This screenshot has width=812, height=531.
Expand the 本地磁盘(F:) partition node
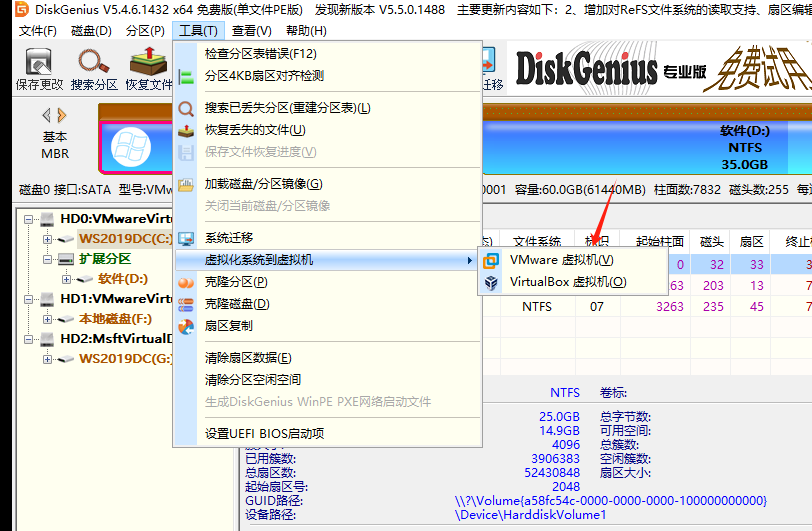[47, 319]
